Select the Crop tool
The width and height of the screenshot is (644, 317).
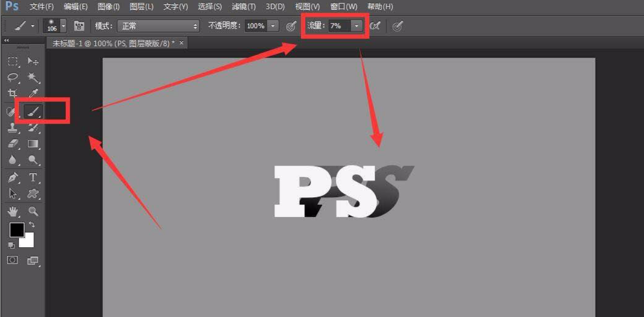[x=13, y=93]
